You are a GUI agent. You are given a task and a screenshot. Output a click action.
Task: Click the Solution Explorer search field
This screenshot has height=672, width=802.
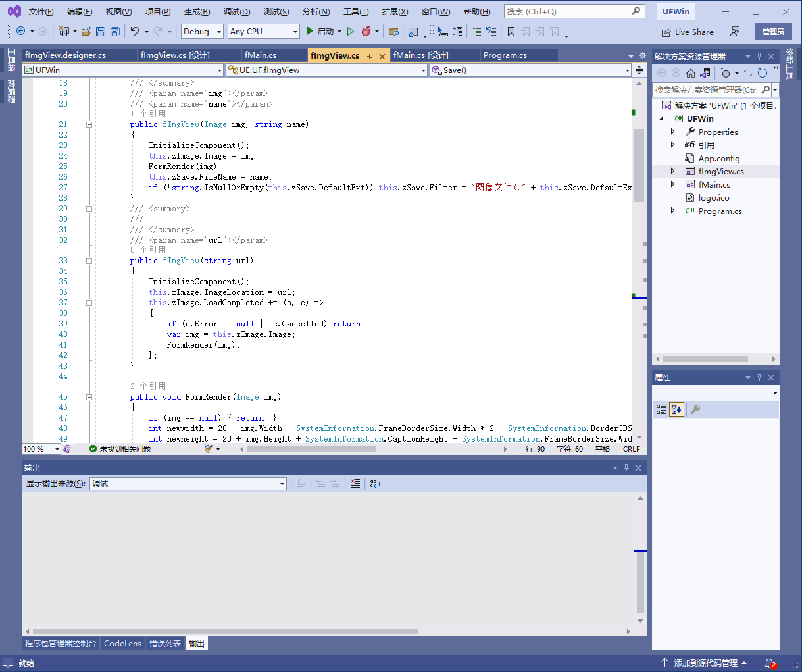click(711, 90)
